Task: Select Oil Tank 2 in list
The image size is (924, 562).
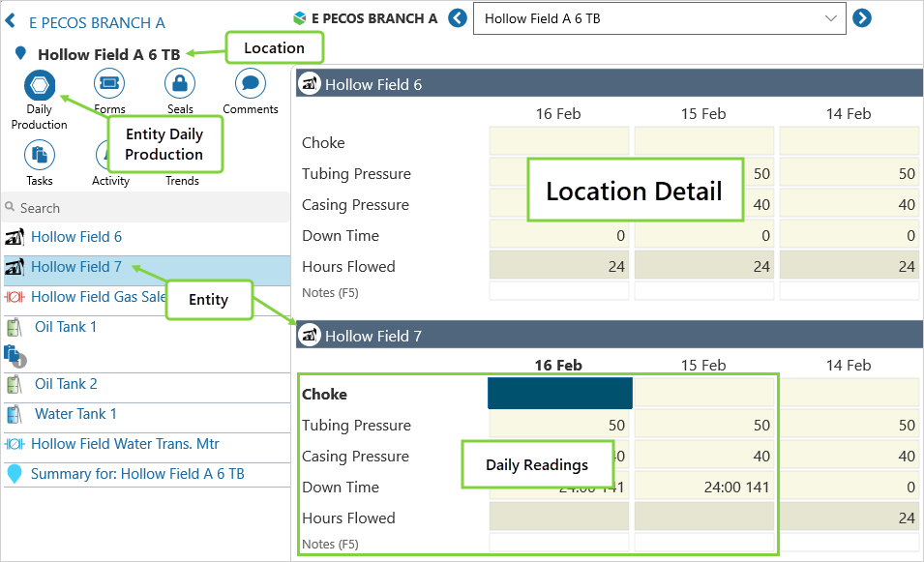Action: (x=66, y=384)
